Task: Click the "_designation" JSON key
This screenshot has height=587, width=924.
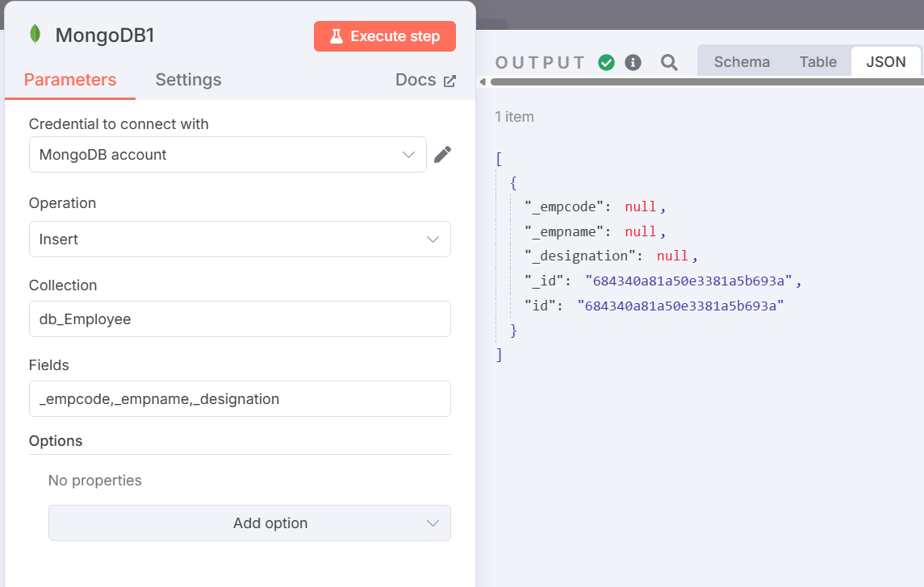Action: pos(580,256)
